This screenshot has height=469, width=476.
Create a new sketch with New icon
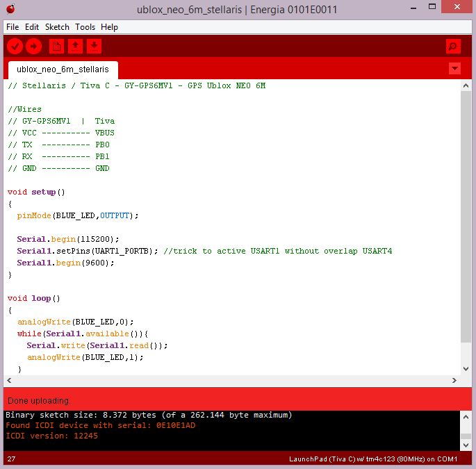pyautogui.click(x=56, y=47)
